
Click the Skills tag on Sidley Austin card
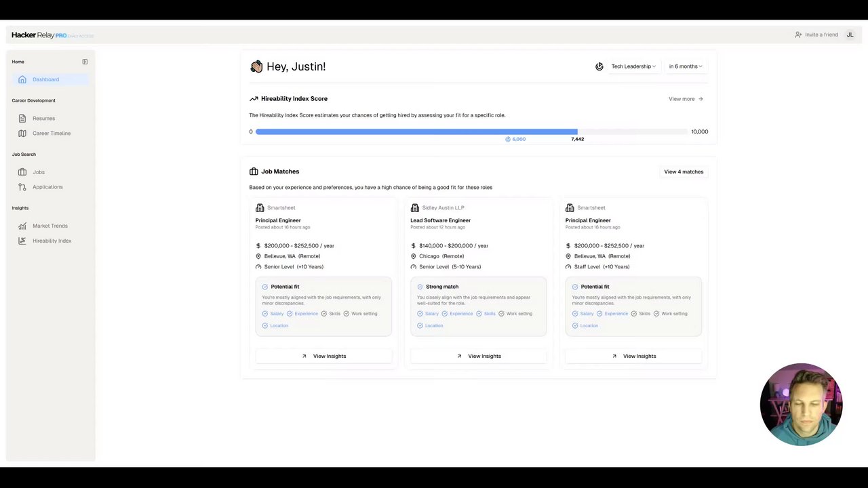486,314
